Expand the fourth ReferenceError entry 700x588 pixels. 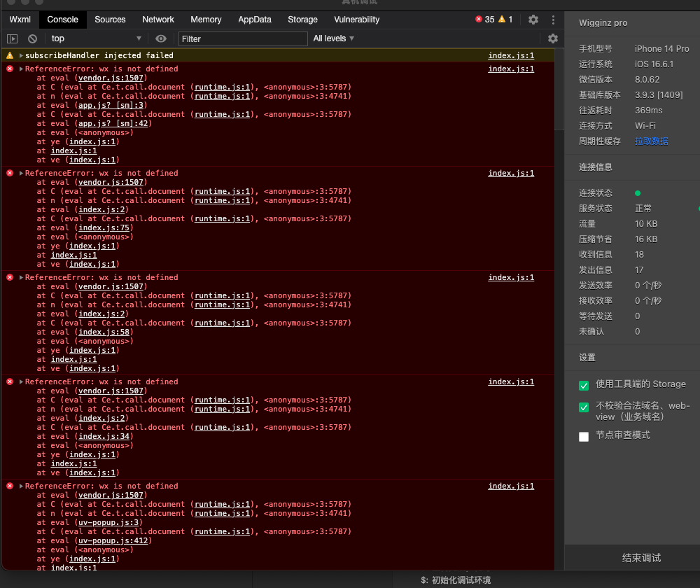(21, 381)
